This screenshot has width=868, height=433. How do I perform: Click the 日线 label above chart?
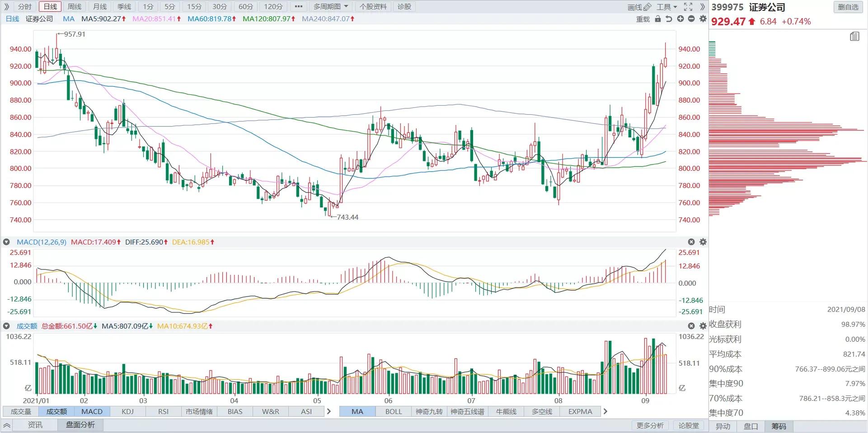[12, 19]
